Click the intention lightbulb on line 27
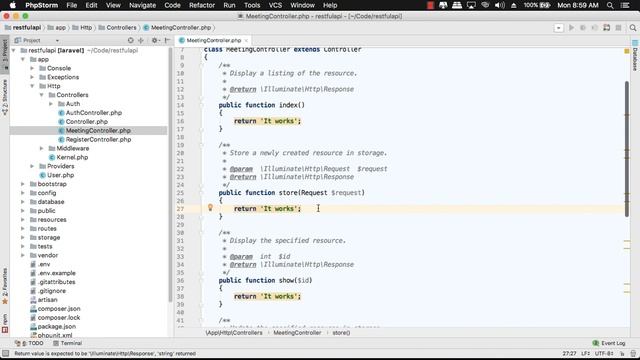 210,208
